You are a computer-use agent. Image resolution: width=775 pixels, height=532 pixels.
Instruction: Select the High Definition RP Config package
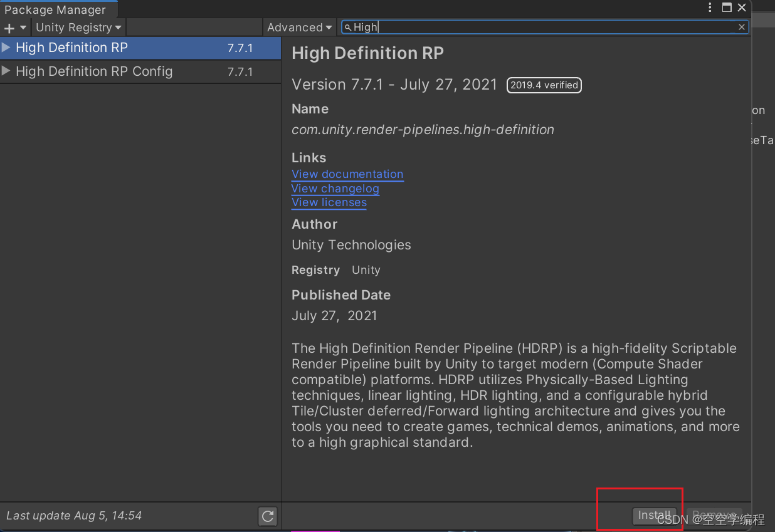click(94, 71)
